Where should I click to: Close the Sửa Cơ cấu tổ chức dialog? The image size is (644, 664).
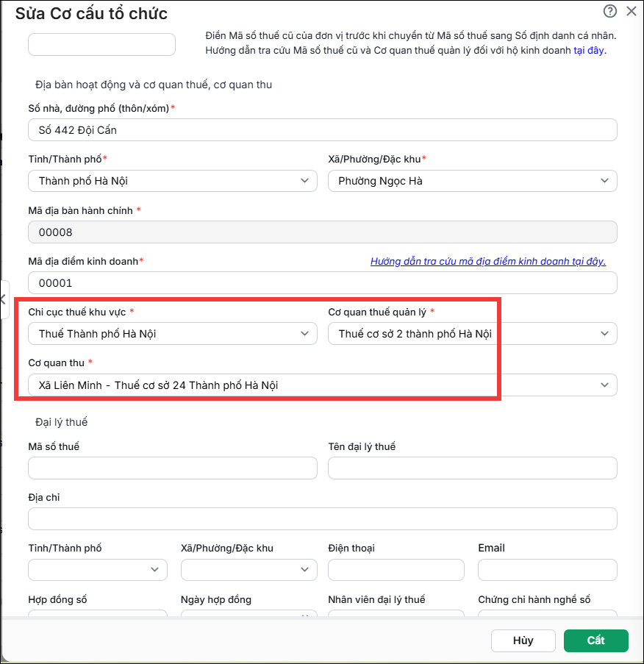tap(632, 11)
